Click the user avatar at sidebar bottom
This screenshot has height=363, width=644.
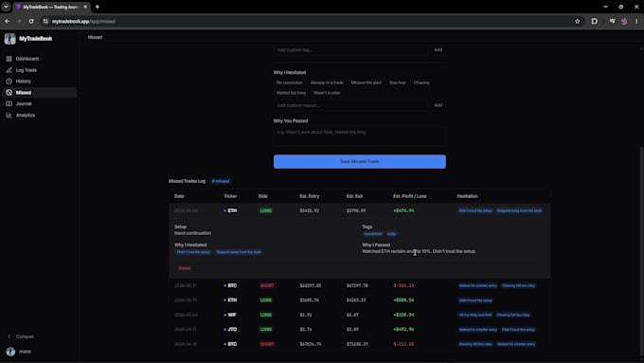coord(10,352)
